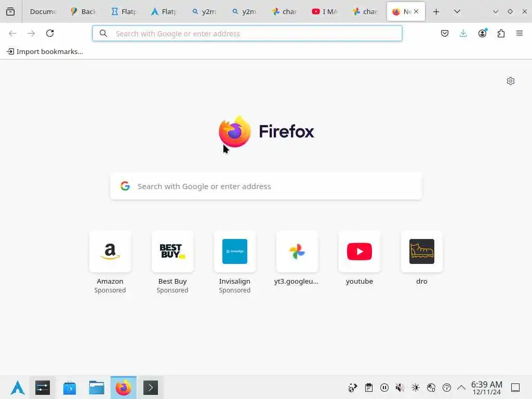Open the terminal taskbar icon

tap(151, 388)
